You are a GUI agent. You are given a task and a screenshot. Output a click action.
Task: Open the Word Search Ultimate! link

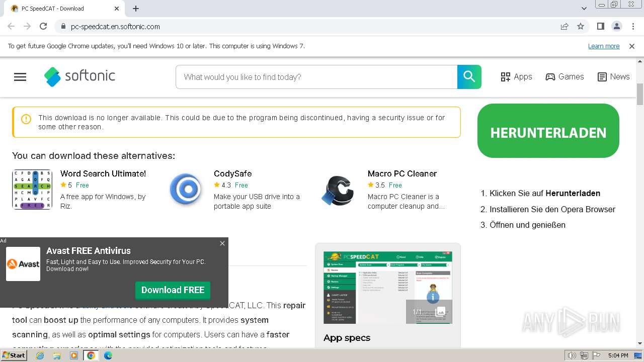tap(103, 173)
